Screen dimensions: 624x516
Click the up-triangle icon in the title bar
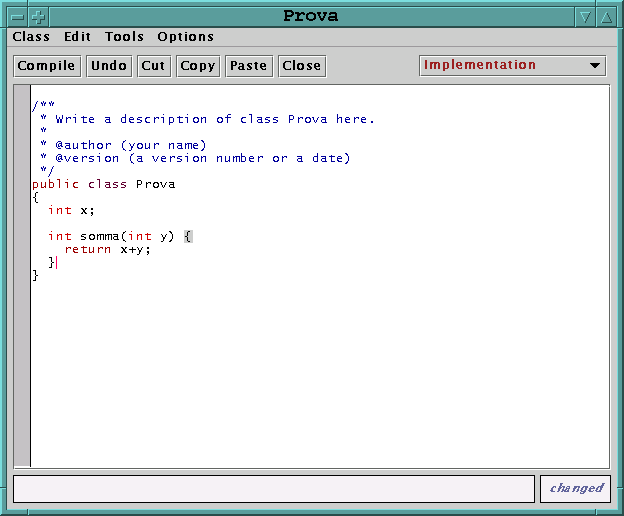[x=606, y=16]
